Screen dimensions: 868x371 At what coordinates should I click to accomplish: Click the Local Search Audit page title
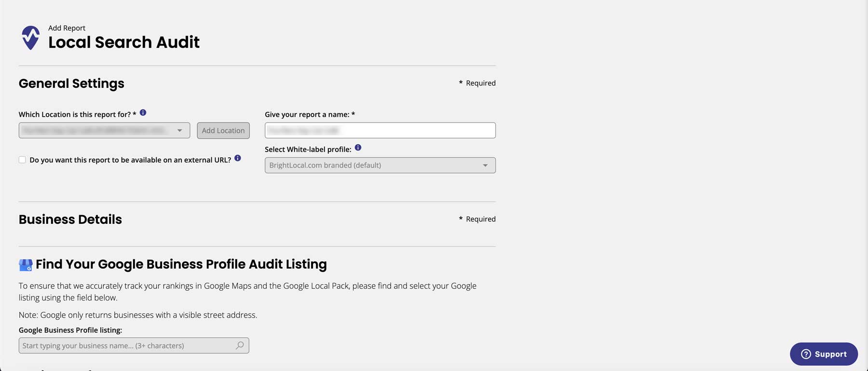tap(124, 42)
